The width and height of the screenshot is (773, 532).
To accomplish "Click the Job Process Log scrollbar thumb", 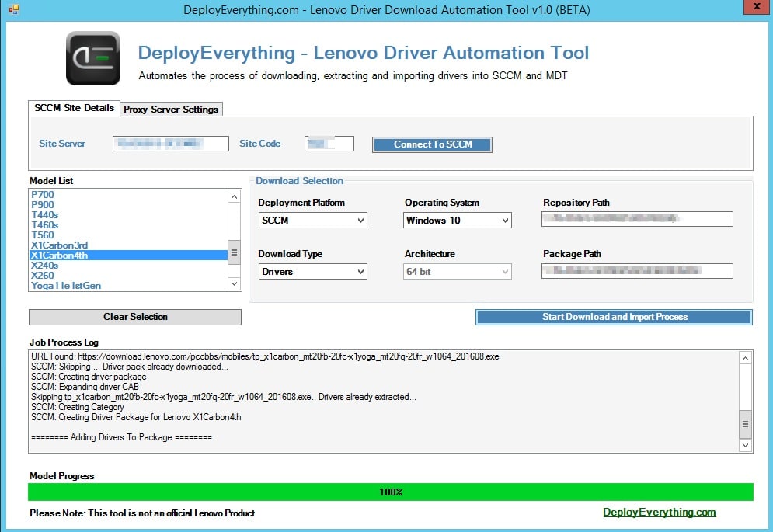I will tap(745, 424).
